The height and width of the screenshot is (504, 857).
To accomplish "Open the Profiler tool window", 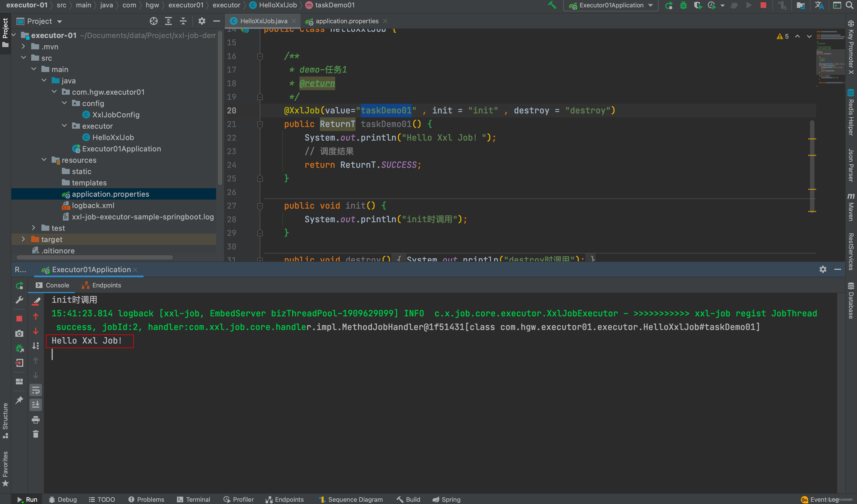I will 238,499.
